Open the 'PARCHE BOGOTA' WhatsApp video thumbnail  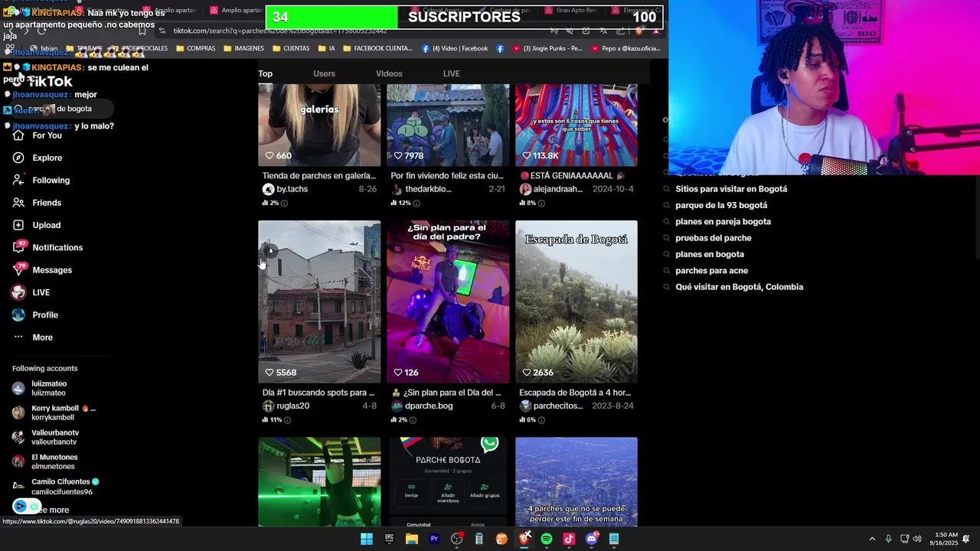click(x=448, y=482)
